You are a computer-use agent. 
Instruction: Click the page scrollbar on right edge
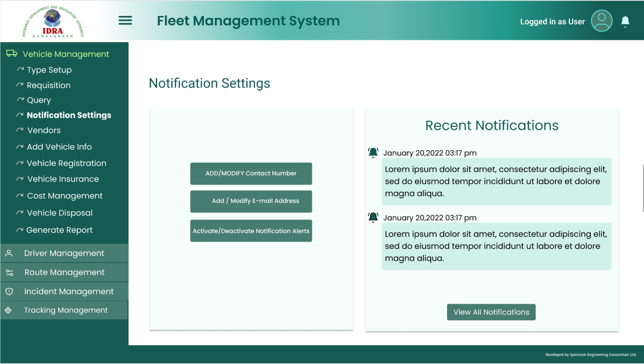coord(643,188)
